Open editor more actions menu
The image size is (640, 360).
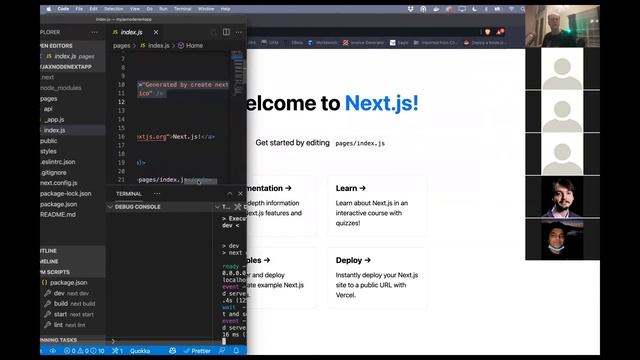pyautogui.click(x=239, y=32)
